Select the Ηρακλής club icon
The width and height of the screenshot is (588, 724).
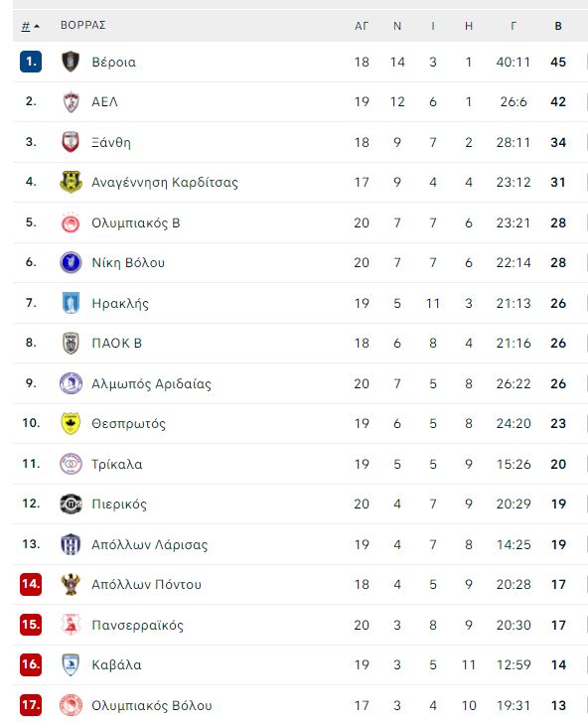[71, 303]
